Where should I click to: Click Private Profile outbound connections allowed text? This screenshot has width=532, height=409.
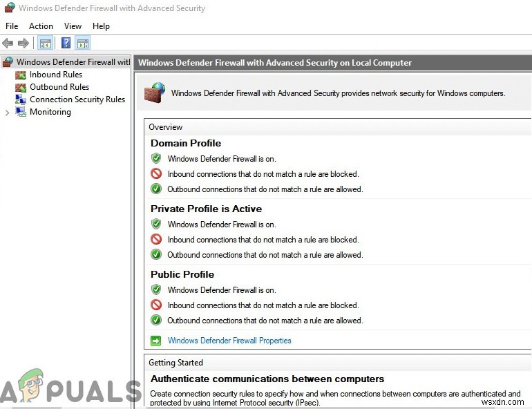click(x=265, y=255)
